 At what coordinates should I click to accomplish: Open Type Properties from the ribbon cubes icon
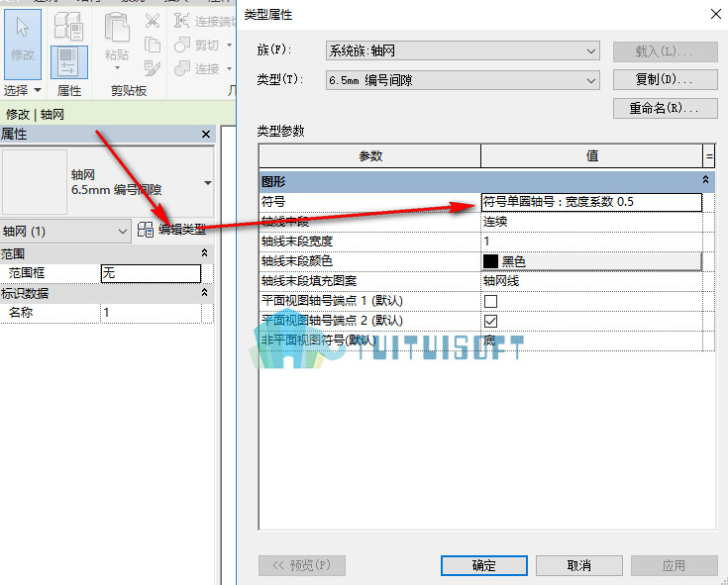click(68, 26)
